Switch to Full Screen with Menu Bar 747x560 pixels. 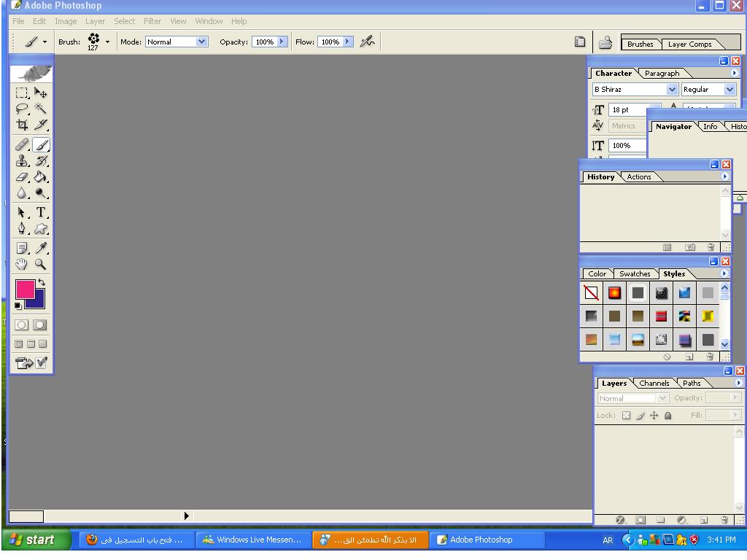click(31, 344)
